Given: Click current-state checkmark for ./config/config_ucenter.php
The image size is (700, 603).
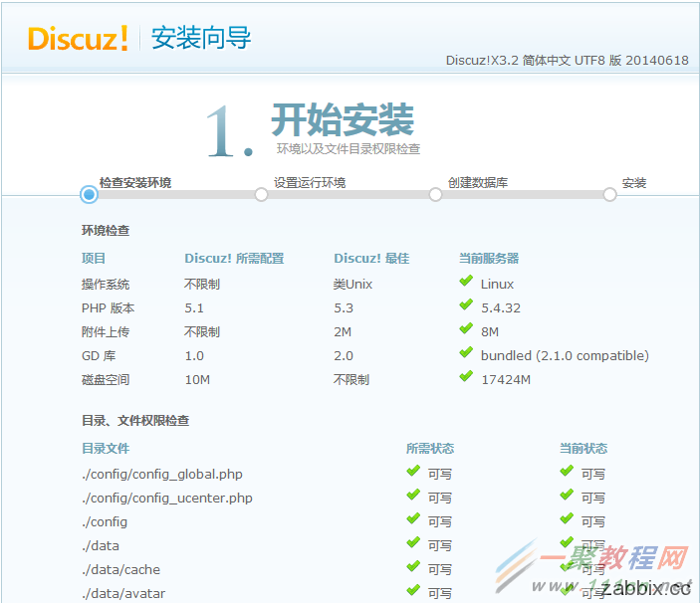Looking at the screenshot, I should [567, 495].
